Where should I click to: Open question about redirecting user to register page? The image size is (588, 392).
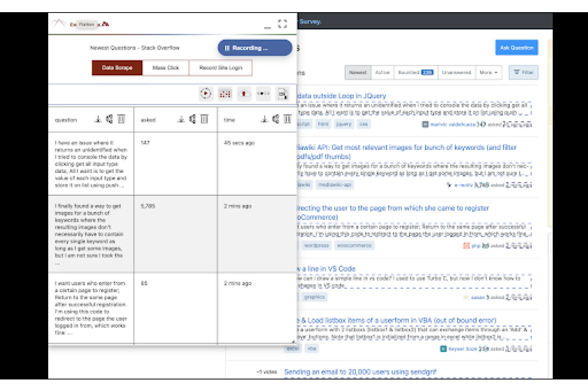393,212
